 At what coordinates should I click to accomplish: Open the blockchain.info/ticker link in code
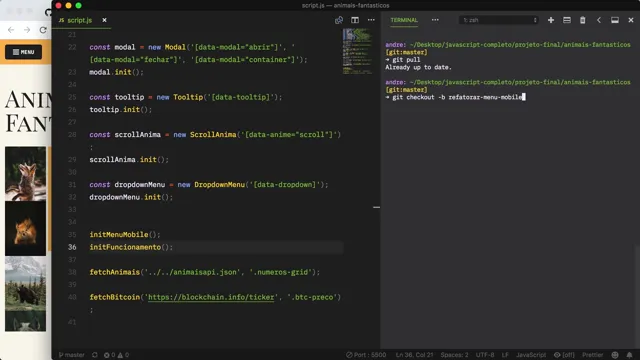tap(211, 297)
